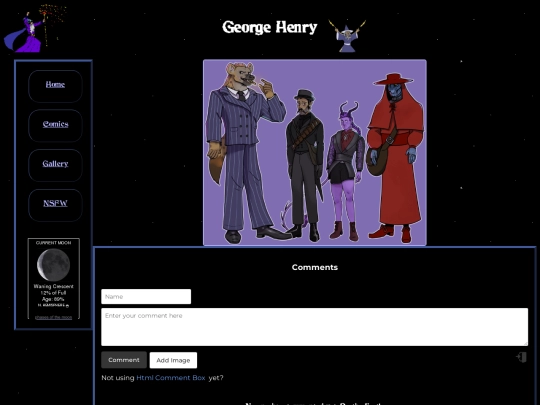Click the small gray wizard icon beside title
The height and width of the screenshot is (405, 540).
[347, 35]
